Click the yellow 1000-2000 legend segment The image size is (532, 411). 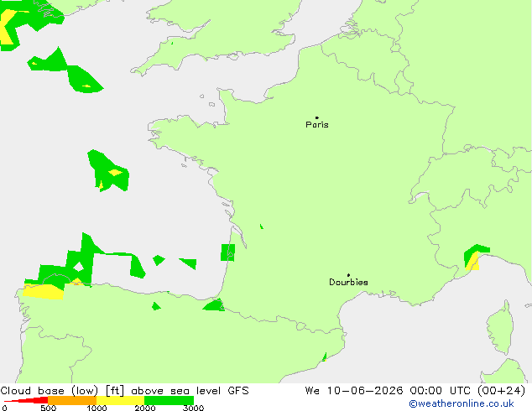[x=121, y=400]
